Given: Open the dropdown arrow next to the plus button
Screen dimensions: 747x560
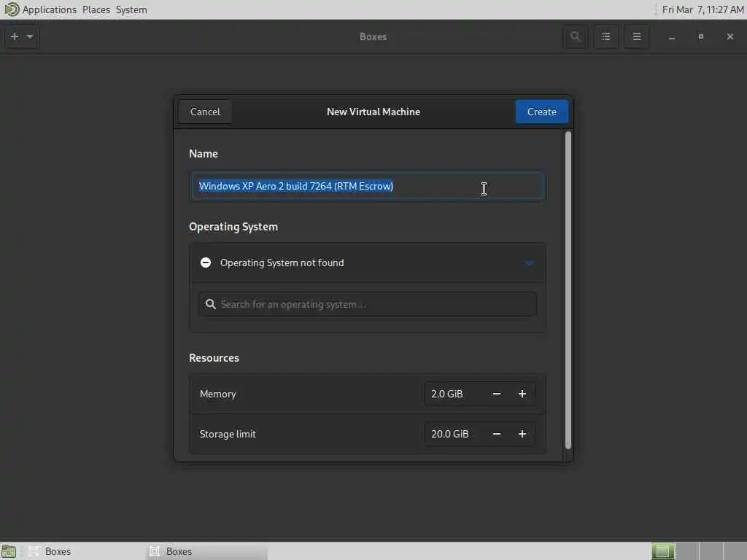Looking at the screenshot, I should (x=30, y=36).
